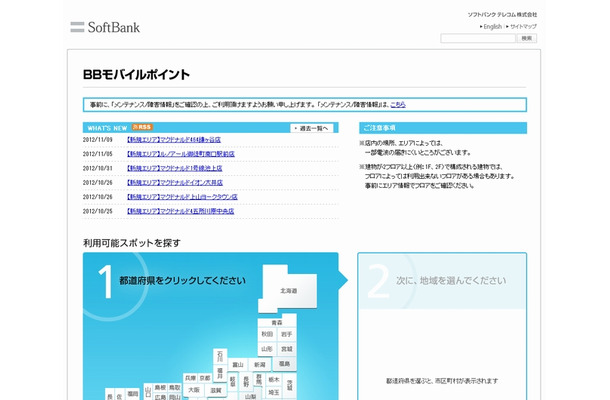Viewport: 610px width, 400px height.
Task: Select 長野 prefecture on the map
Action: tap(246, 381)
